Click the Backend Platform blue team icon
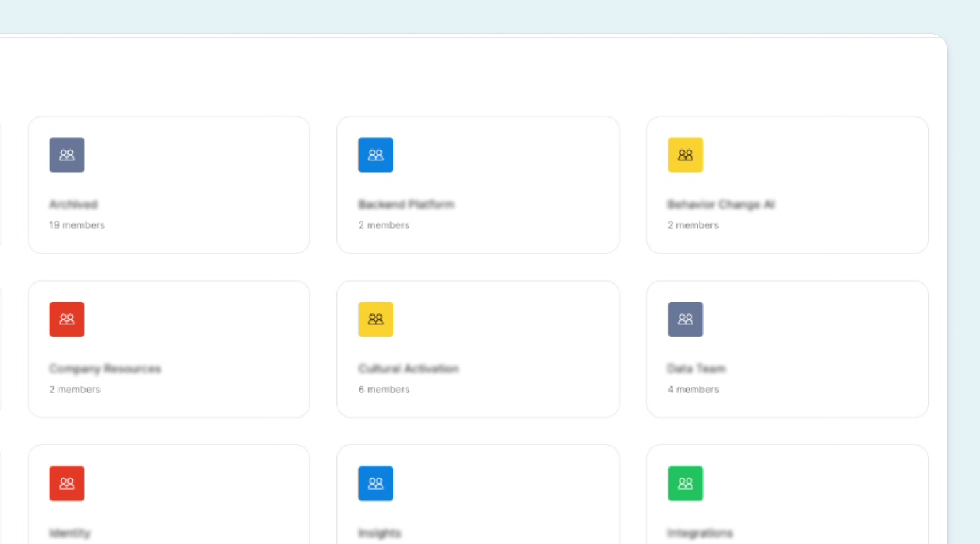Viewport: 980px width, 544px height. point(375,154)
